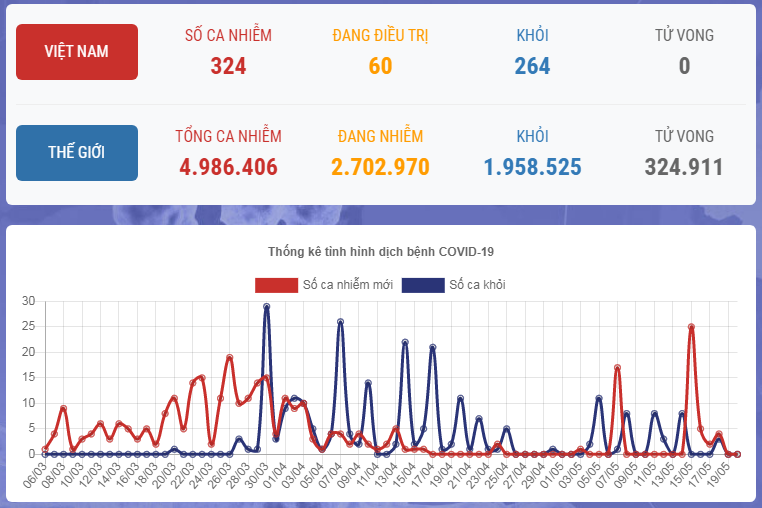Click the red peak data point at 25
762x508 pixels.
pyautogui.click(x=691, y=327)
